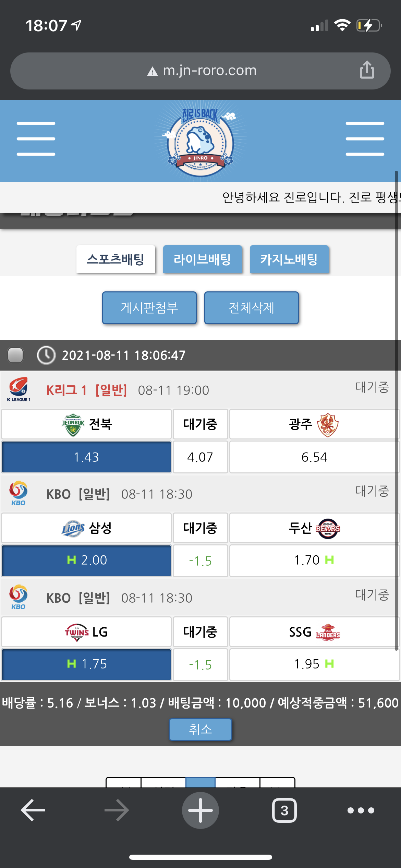Select the 광주 6.54 odds cell
Screen dimensions: 401x868
(314, 457)
